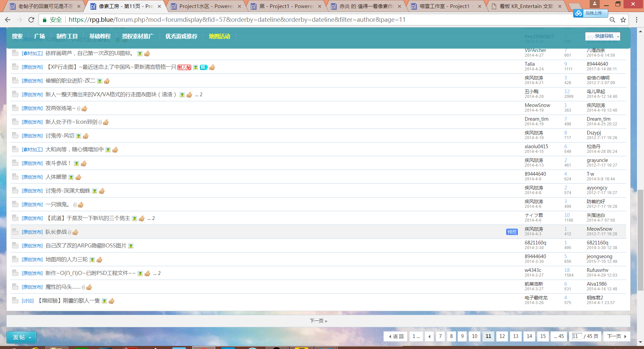Click attachment clip icon after 发两张练笔~
Image resolution: width=644 pixels, height=349 pixels.
[x=78, y=108]
